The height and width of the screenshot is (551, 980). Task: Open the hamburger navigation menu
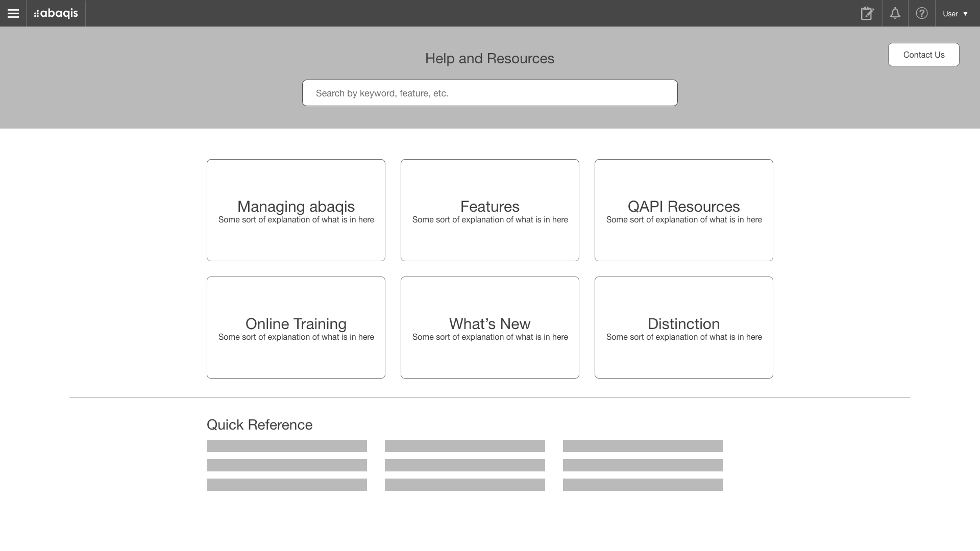13,13
